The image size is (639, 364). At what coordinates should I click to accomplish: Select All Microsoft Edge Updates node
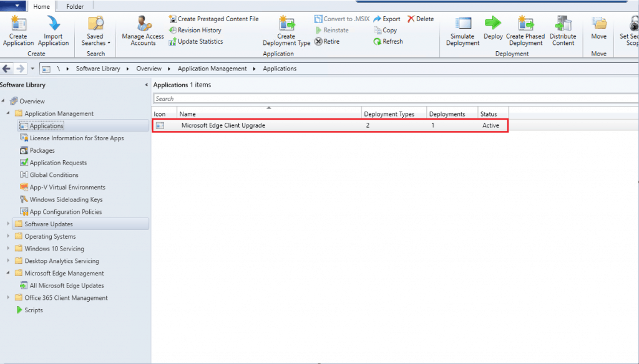pyautogui.click(x=66, y=285)
